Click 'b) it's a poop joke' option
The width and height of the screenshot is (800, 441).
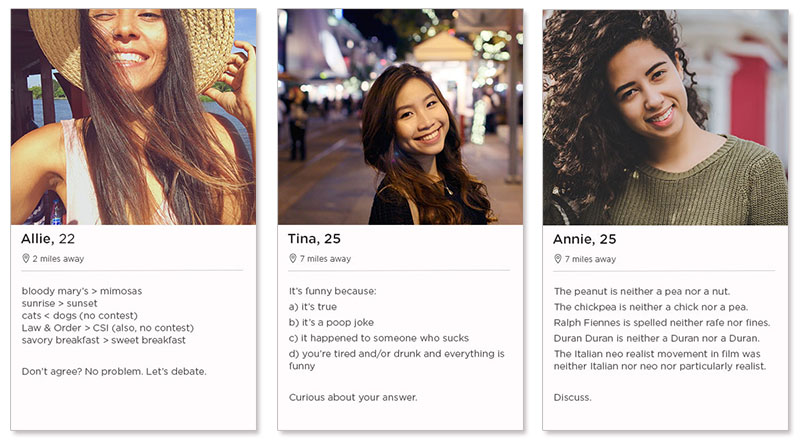(336, 322)
